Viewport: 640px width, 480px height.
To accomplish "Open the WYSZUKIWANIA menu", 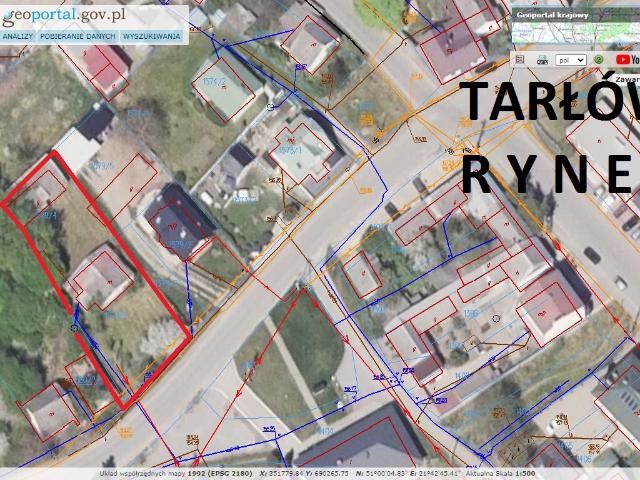I will coord(152,36).
